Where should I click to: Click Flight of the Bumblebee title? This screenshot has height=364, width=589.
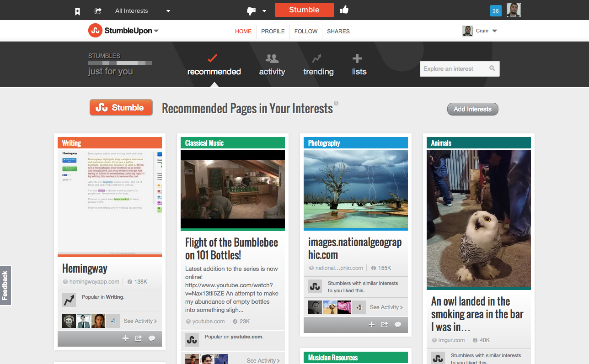[x=231, y=248]
